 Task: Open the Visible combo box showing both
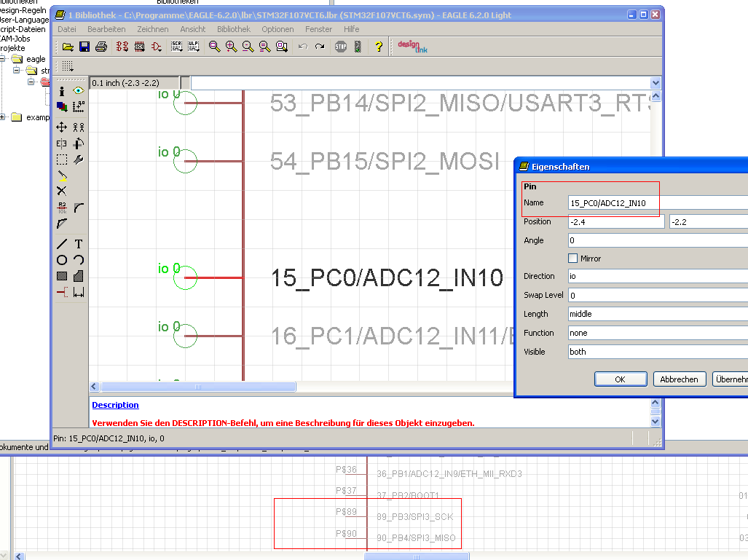[x=658, y=352]
